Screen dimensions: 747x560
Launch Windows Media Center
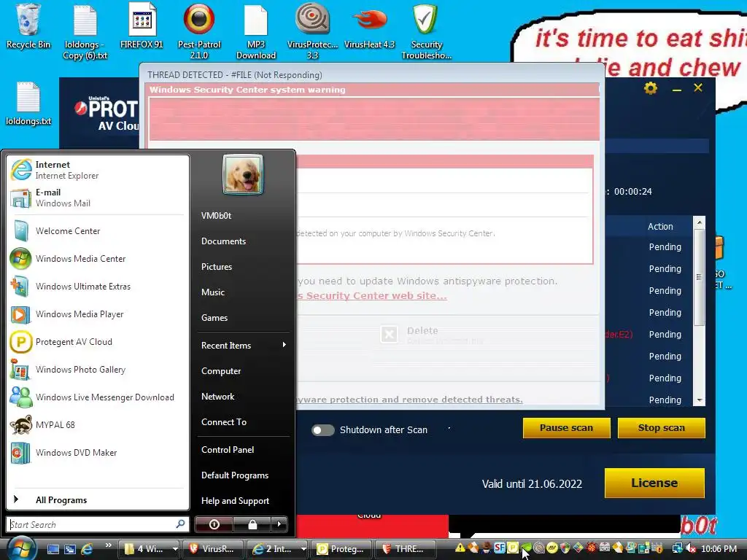tap(98, 259)
